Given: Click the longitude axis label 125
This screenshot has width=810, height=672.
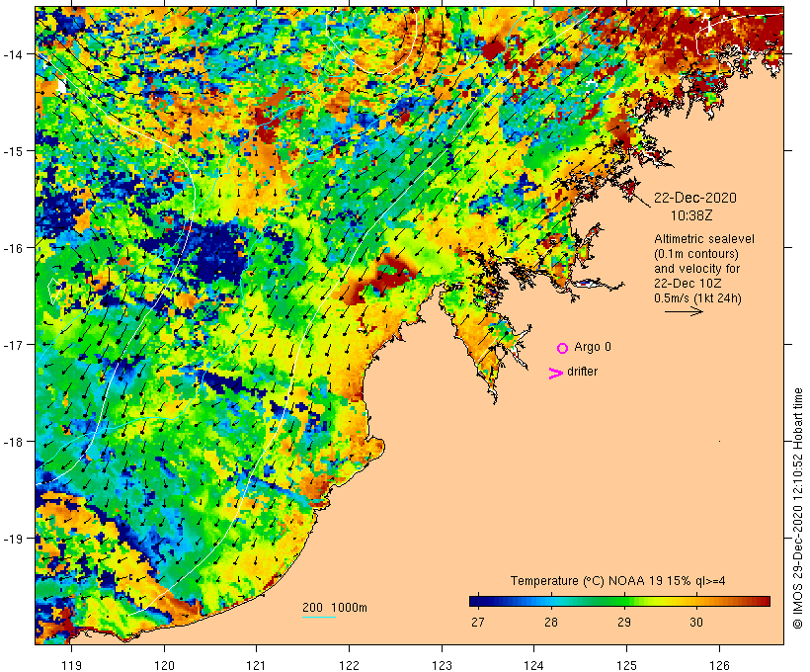Looking at the screenshot, I should click(x=626, y=665).
